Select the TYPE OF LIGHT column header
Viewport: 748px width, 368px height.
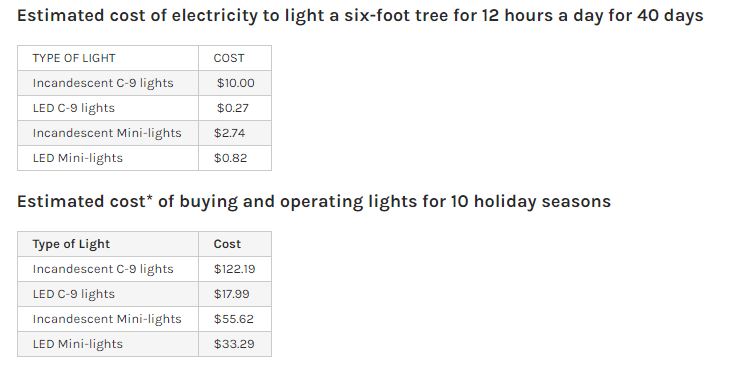coord(74,58)
